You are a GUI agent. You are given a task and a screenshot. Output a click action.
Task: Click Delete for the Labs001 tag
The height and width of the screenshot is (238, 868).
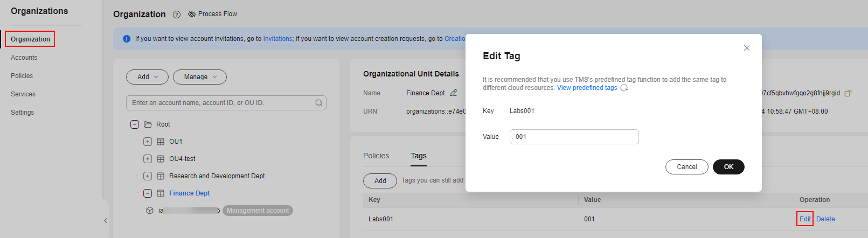pos(825,219)
